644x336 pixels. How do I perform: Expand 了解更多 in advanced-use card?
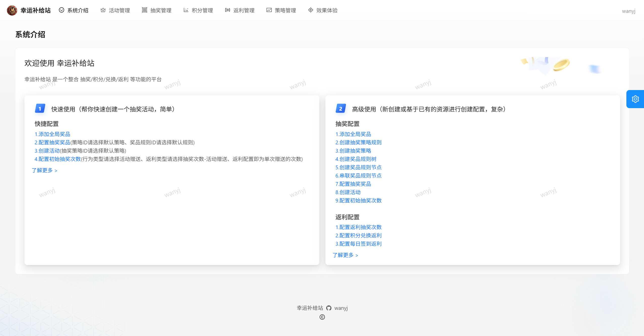point(345,255)
